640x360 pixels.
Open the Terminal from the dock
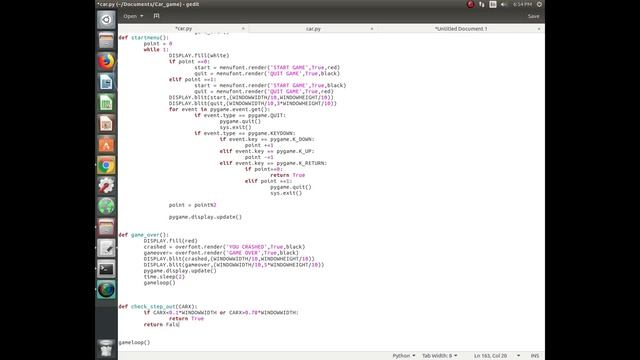tap(106, 269)
